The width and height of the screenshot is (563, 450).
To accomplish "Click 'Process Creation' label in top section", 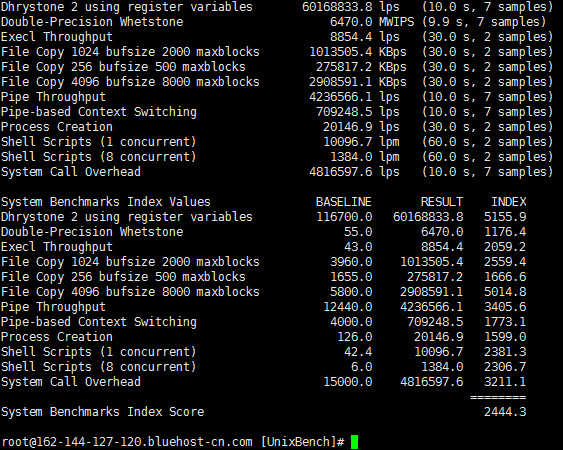I will click(57, 127).
